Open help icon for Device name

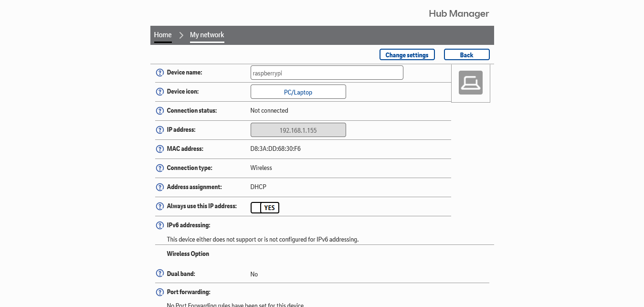click(160, 73)
